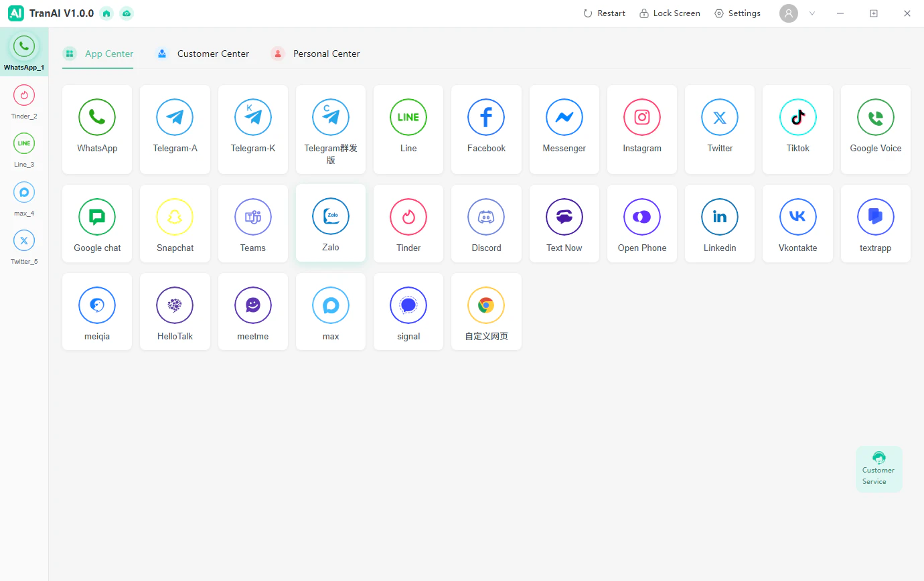Open the Zalo app tile

coord(331,223)
